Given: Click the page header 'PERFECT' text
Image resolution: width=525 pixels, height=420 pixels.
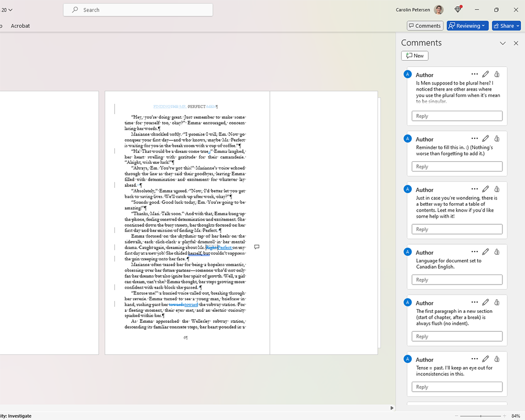Looking at the screenshot, I should pos(196,107).
